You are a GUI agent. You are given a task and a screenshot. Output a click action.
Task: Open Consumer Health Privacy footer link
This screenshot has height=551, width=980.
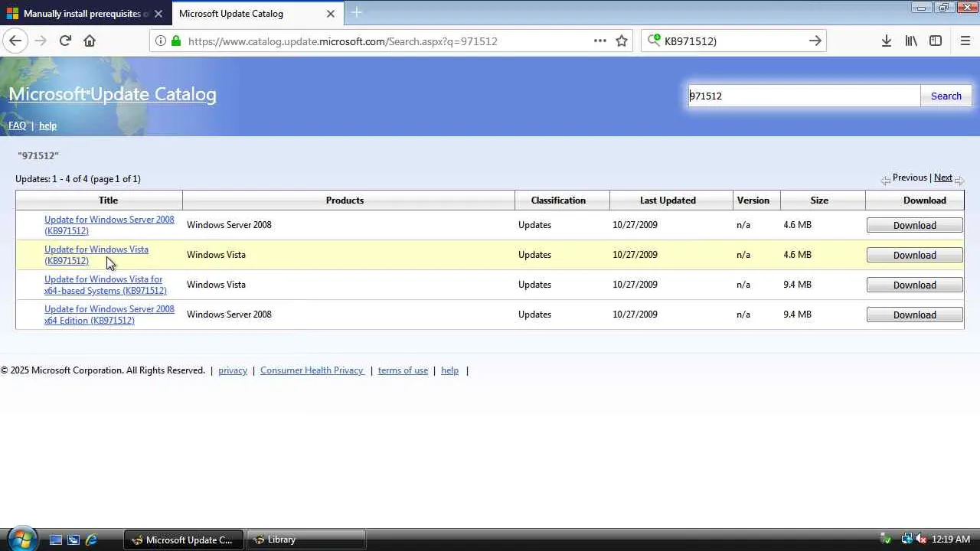(x=312, y=370)
